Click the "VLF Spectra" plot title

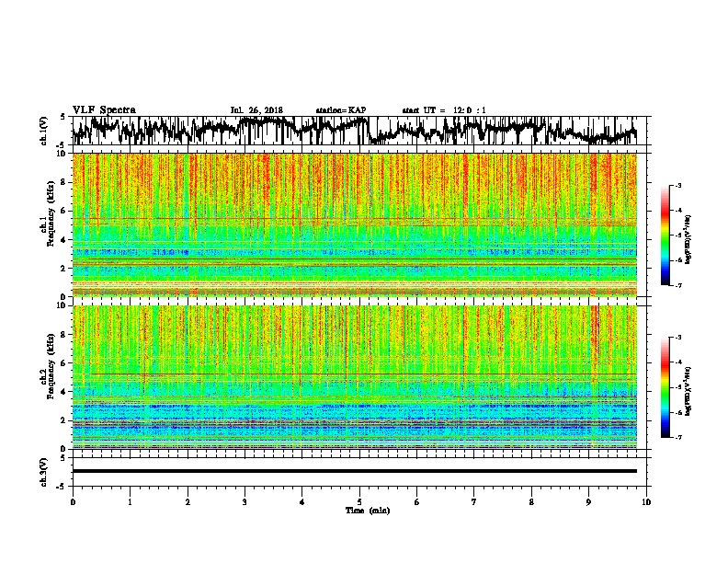coord(104,109)
